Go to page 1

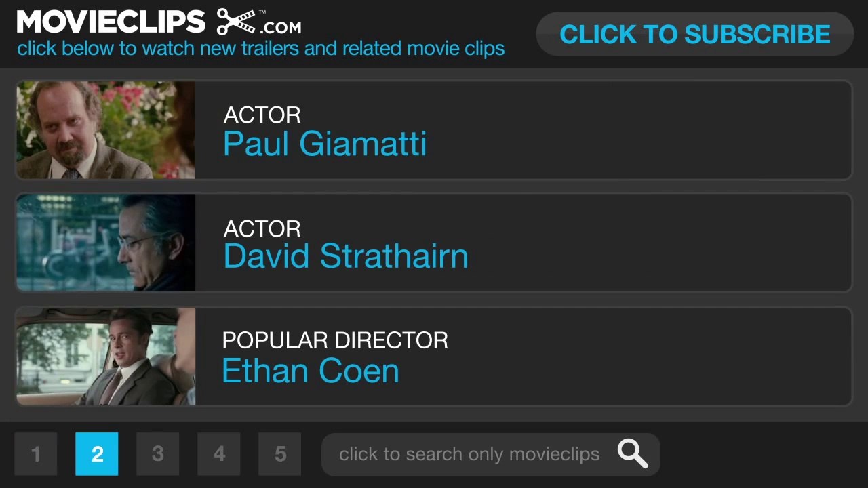click(35, 454)
